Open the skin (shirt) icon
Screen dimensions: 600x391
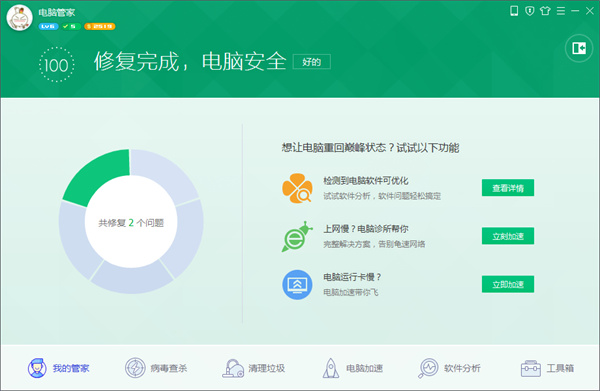click(x=545, y=11)
